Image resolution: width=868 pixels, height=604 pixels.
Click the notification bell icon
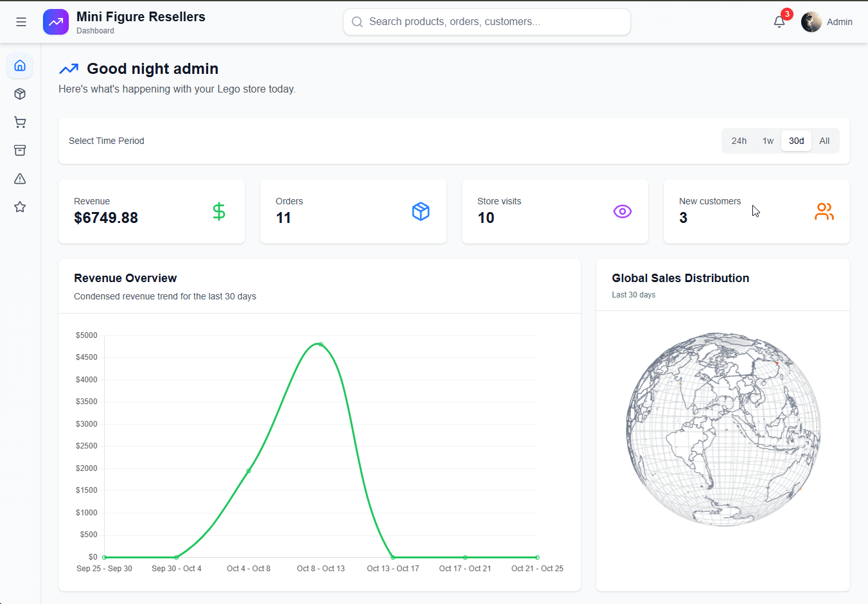(x=779, y=21)
